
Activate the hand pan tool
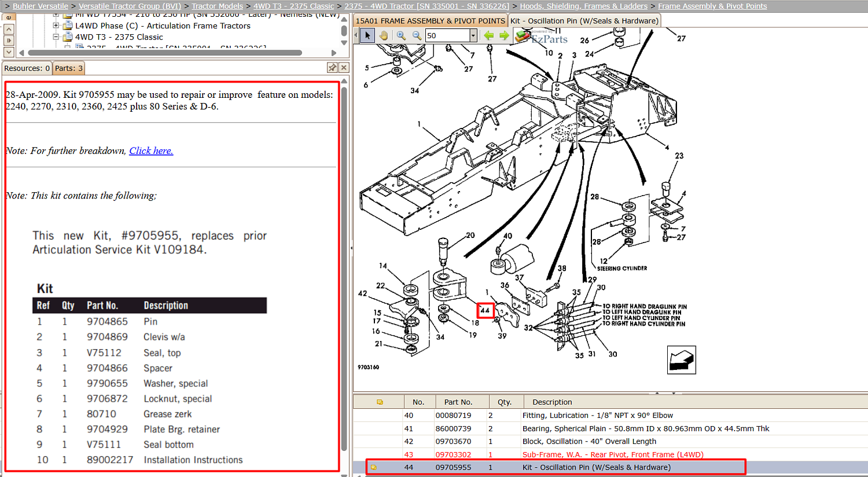[x=383, y=36]
